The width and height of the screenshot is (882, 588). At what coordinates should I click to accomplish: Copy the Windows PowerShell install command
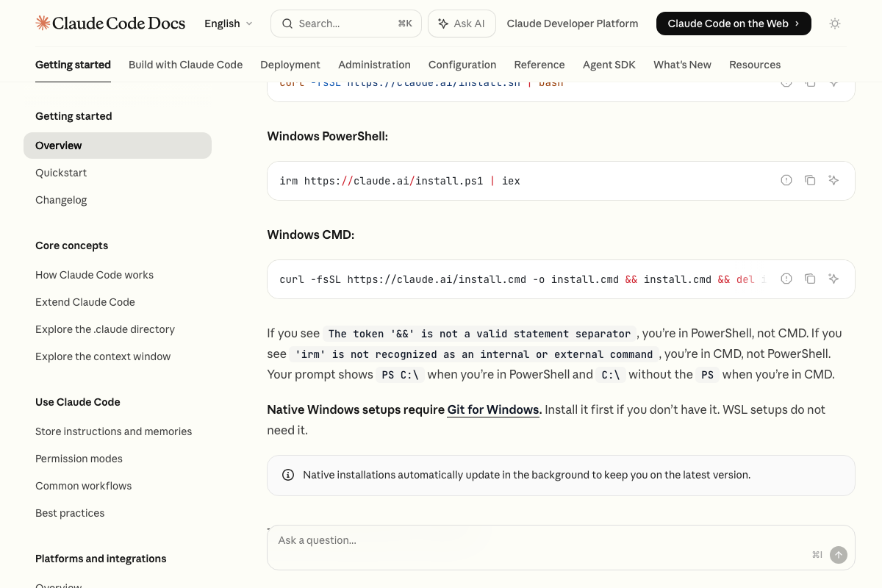810,180
